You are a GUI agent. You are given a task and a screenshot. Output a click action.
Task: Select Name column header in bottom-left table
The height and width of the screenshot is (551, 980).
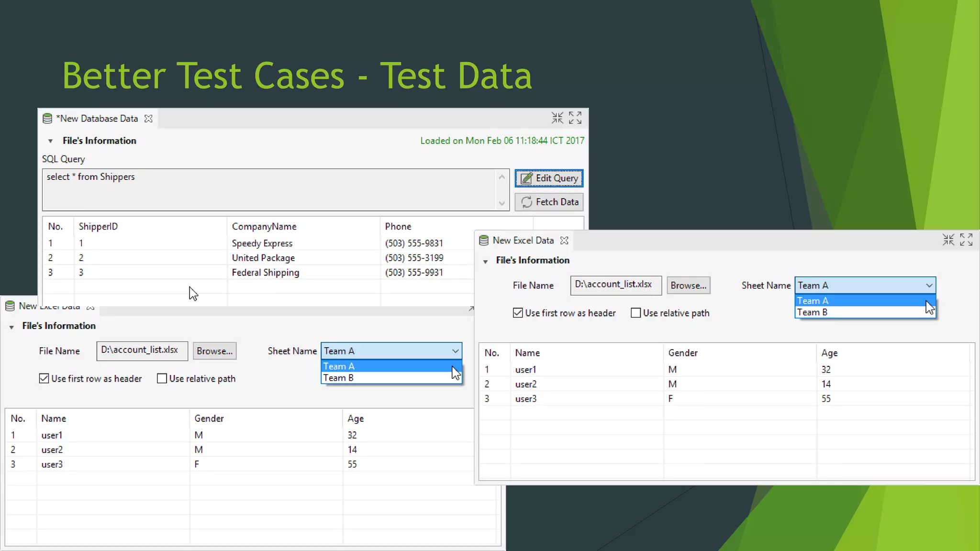click(113, 419)
